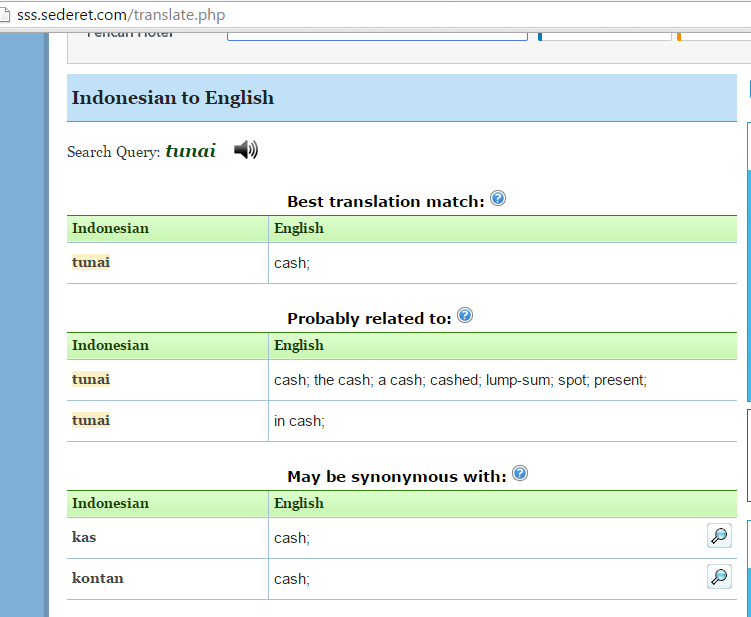751x617 pixels.
Task: Click English column header in best match table
Action: pos(299,228)
